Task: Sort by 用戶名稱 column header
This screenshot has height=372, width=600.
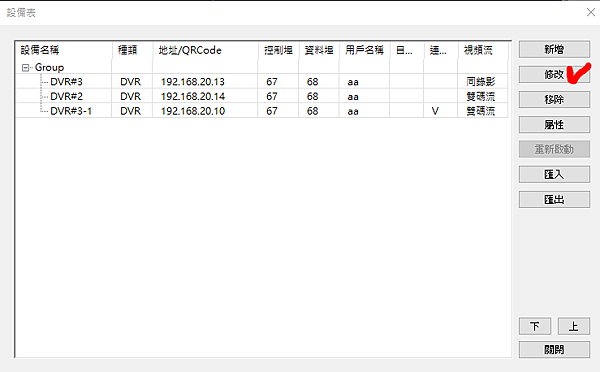Action: [365, 50]
